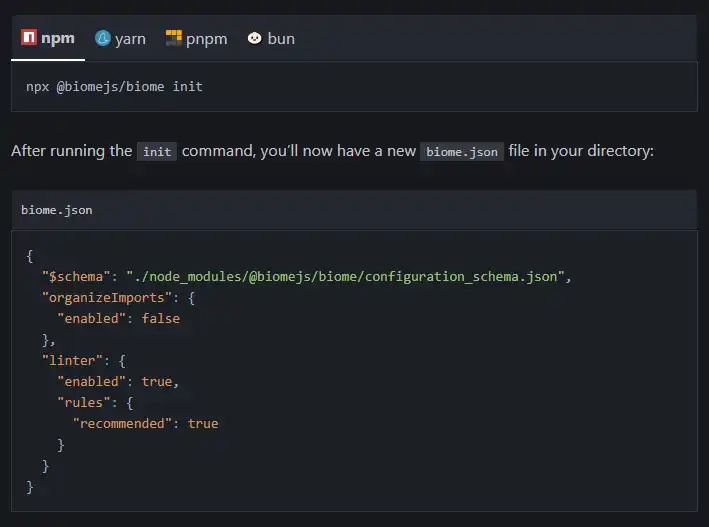This screenshot has width=709, height=527.
Task: Click the inline 'init' code label
Action: 157,152
